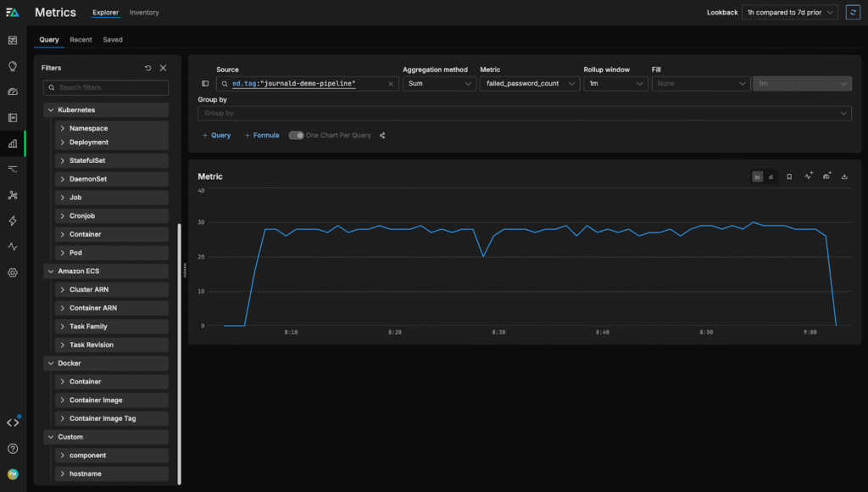This screenshot has width=868, height=492.
Task: Toggle One Chart Per Query switch
Action: pos(296,136)
